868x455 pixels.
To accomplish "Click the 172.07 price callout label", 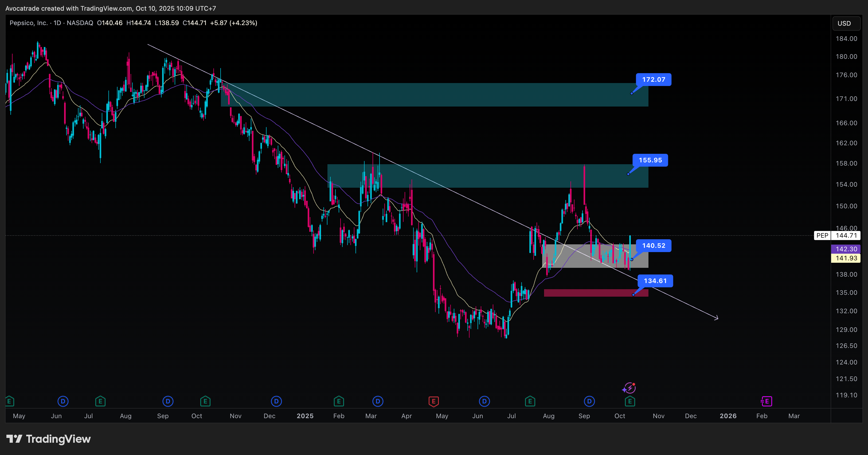I will click(653, 80).
